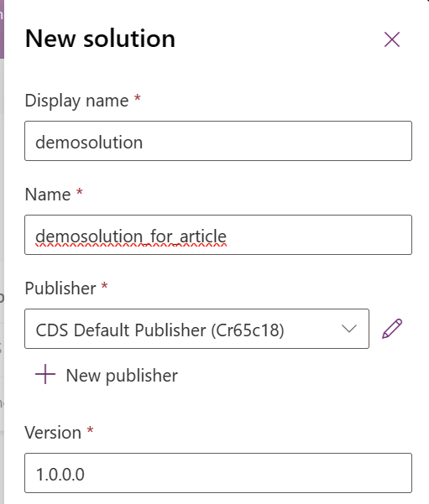
Task: Click the New solution heading
Action: pos(100,39)
